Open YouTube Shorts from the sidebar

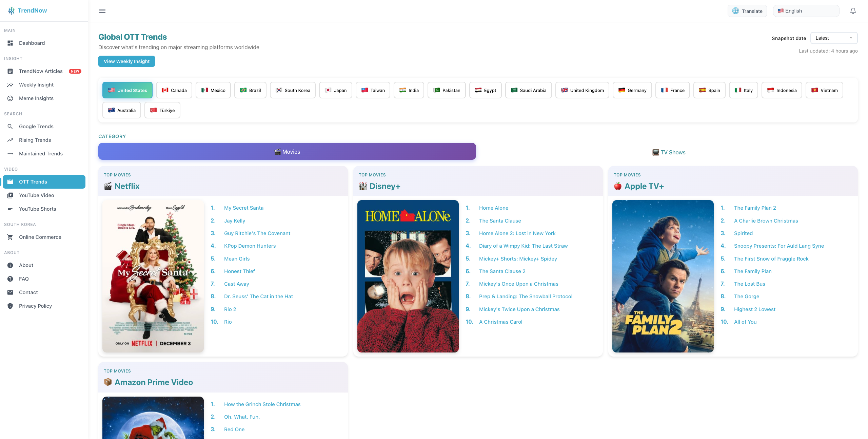pos(37,209)
